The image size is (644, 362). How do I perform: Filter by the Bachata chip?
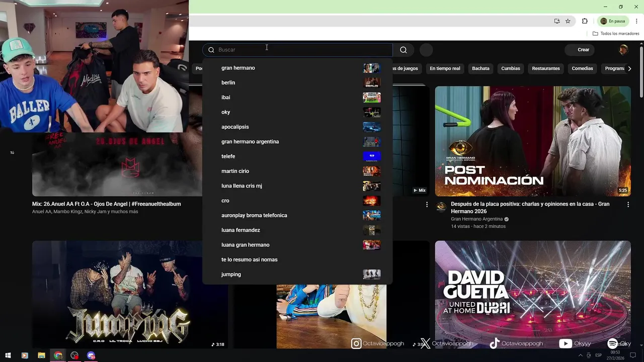click(x=480, y=68)
